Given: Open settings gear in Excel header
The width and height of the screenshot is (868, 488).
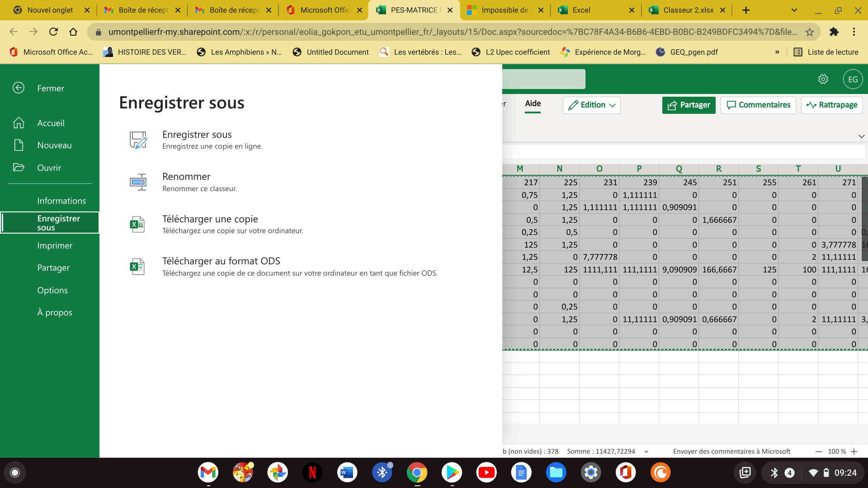Looking at the screenshot, I should click(x=823, y=79).
